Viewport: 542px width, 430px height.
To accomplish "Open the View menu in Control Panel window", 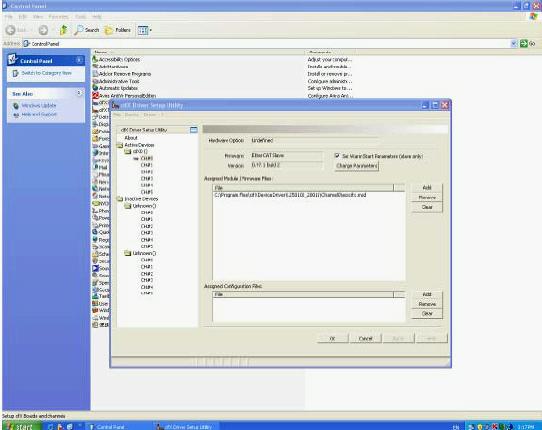I will [x=38, y=17].
